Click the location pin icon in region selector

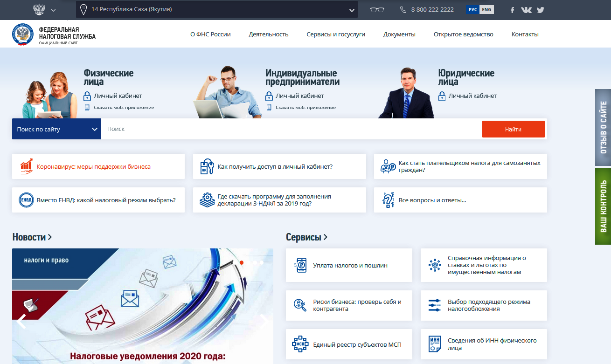(x=83, y=9)
